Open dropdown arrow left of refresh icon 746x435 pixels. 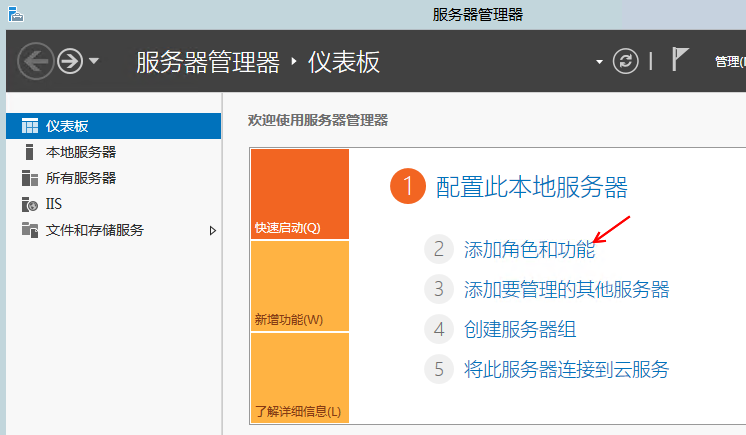(x=600, y=62)
